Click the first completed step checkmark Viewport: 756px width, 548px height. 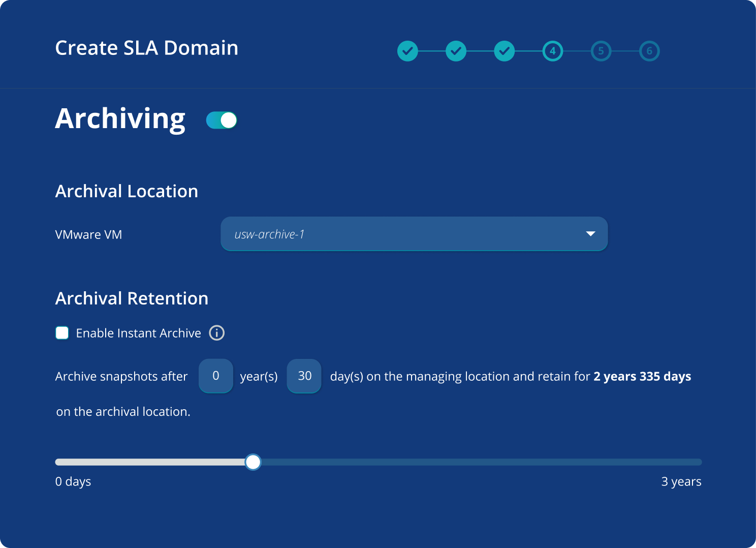(407, 51)
